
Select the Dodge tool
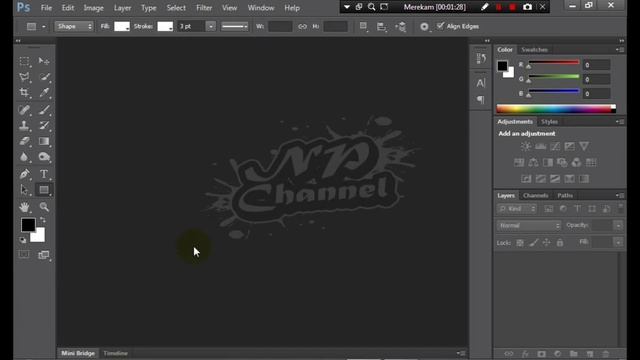(x=44, y=157)
